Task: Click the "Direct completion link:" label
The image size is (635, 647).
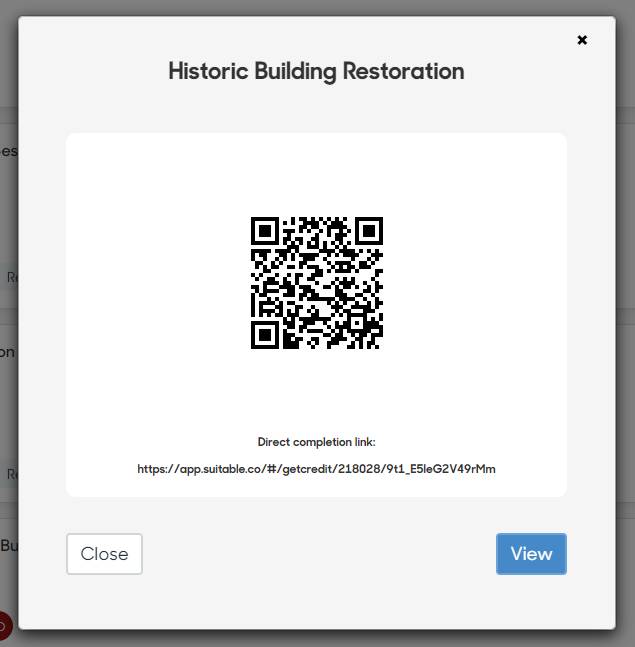Action: [316, 442]
